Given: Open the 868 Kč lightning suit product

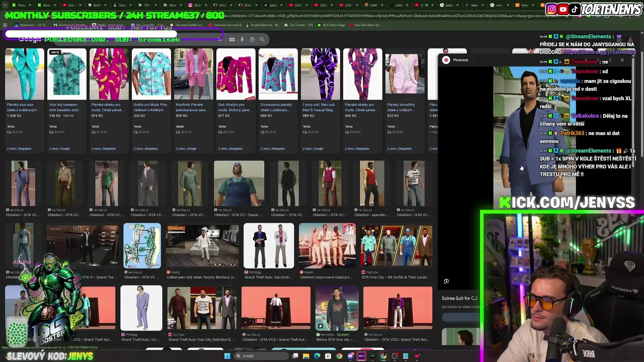Looking at the screenshot, I should [x=320, y=100].
